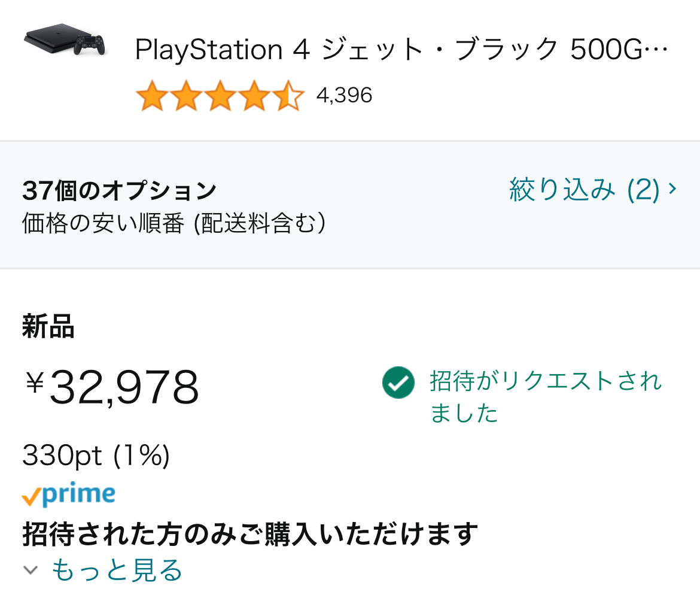Click the chevron next to 絞り込み
The image size is (700, 601).
672,189
